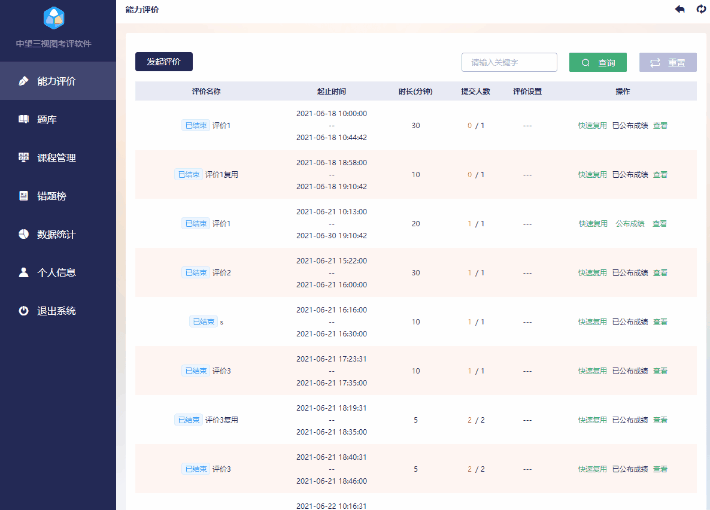710x510 pixels.
Task: Click the refresh icon in top-right header
Action: tap(701, 9)
